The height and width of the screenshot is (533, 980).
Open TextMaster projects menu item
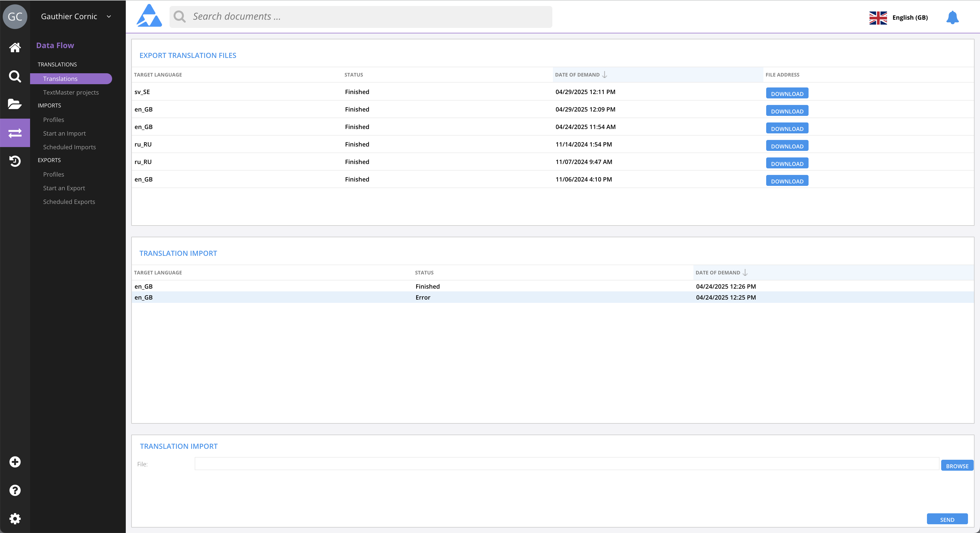[x=71, y=92]
